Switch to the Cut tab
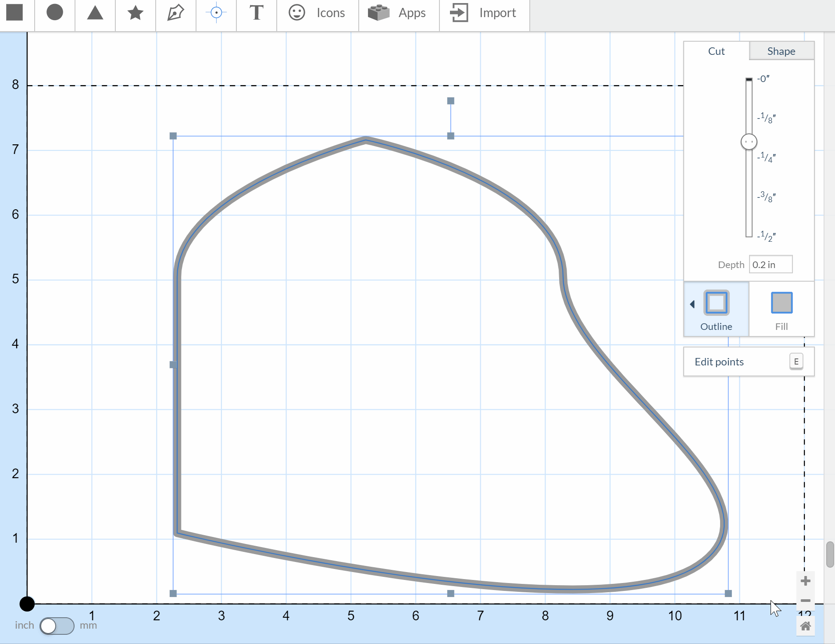Screen dimensions: 835x644 (716, 51)
